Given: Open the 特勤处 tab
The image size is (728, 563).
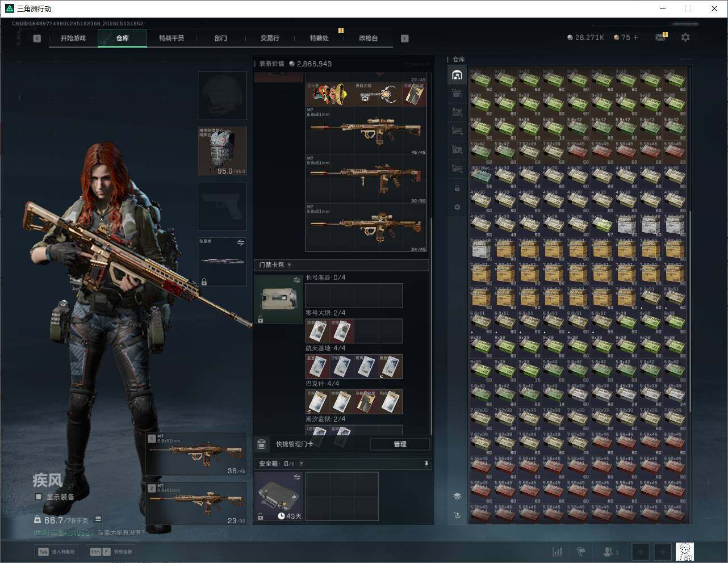Looking at the screenshot, I should [319, 38].
